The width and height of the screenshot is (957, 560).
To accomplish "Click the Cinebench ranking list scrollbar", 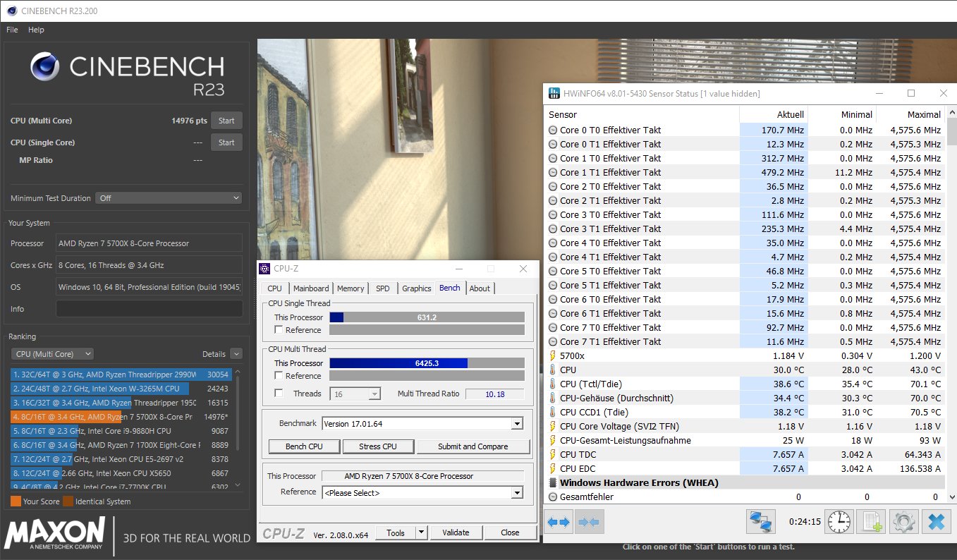I will click(237, 429).
